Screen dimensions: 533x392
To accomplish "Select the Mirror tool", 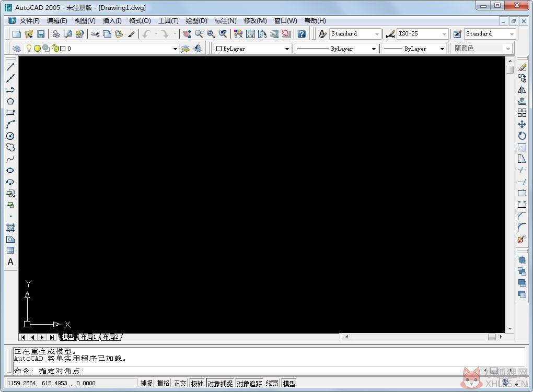I will 522,90.
